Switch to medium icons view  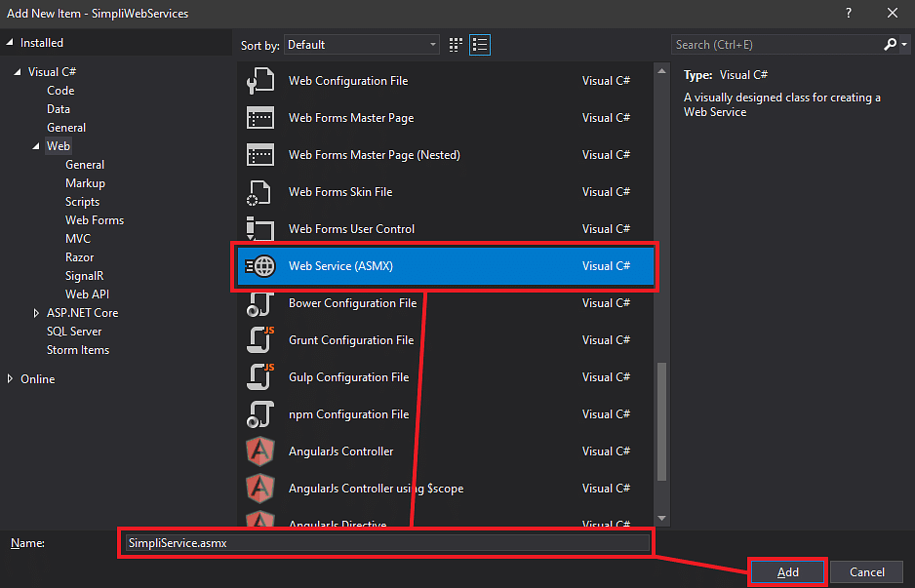point(456,45)
